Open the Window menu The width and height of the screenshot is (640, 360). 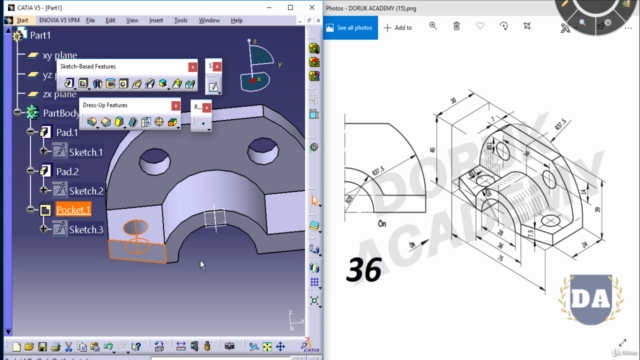209,20
